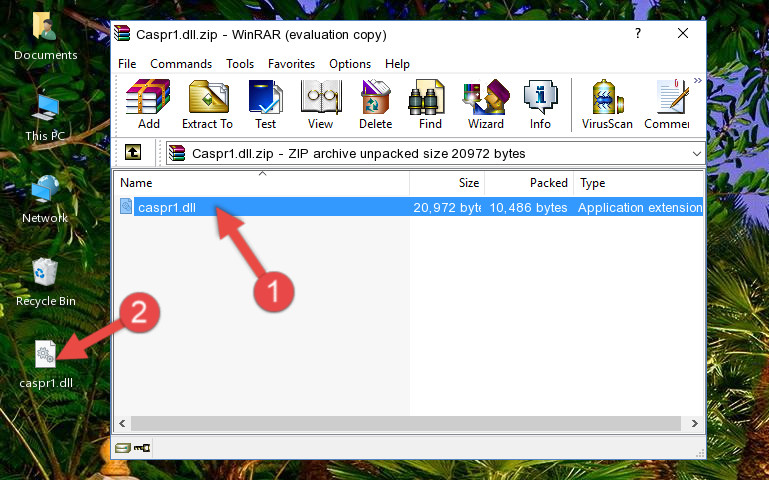This screenshot has height=480, width=769.
Task: Select the Documents desktop icon
Action: click(46, 37)
